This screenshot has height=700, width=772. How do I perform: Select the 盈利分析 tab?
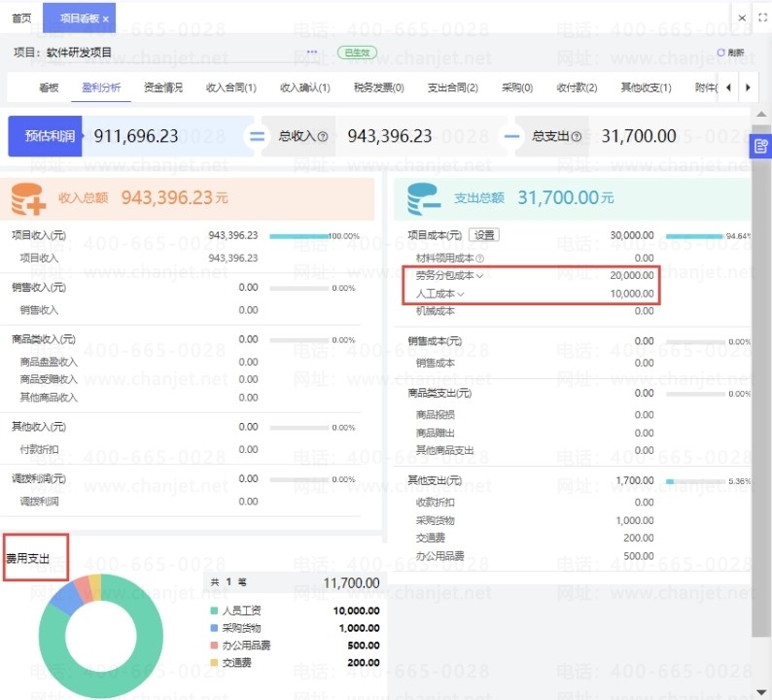point(101,87)
